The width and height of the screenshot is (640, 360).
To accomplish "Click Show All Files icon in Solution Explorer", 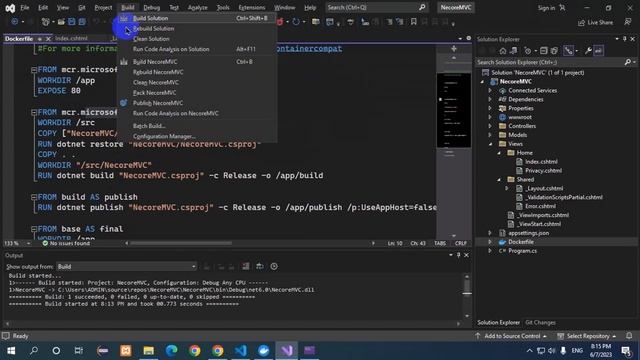I will click(554, 51).
